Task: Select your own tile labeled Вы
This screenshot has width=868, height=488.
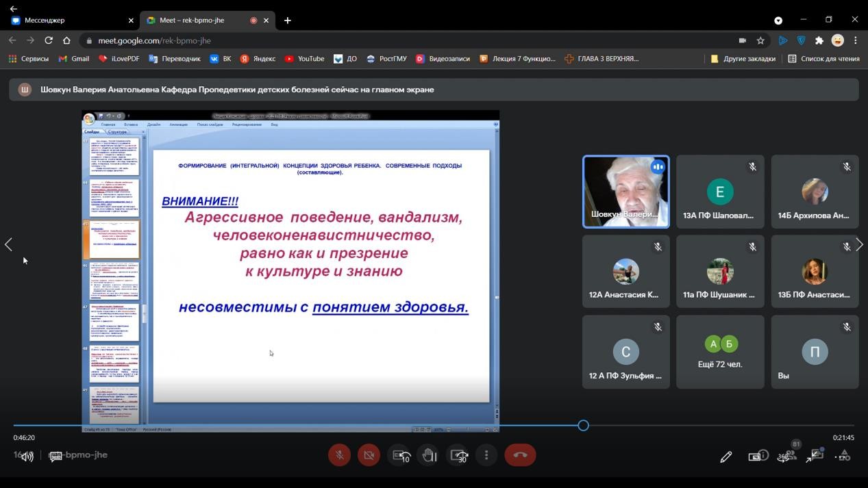Action: coord(815,352)
